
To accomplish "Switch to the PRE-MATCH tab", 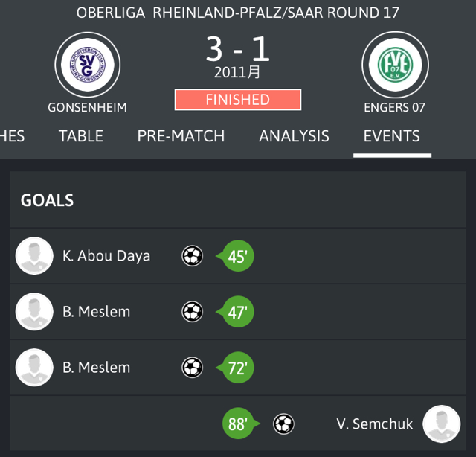I will tap(181, 136).
